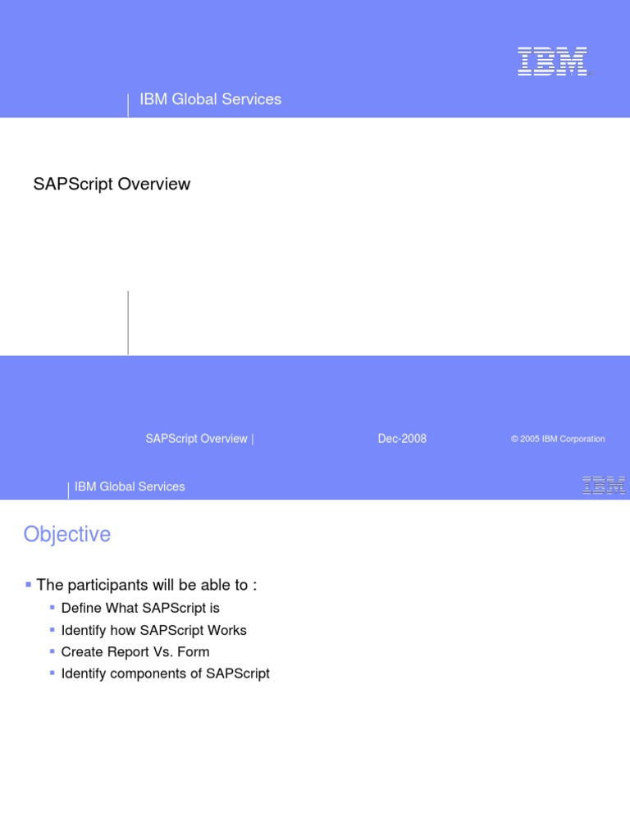Click the bullet before 'The participants'
This screenshot has height=840, width=630.
[29, 584]
